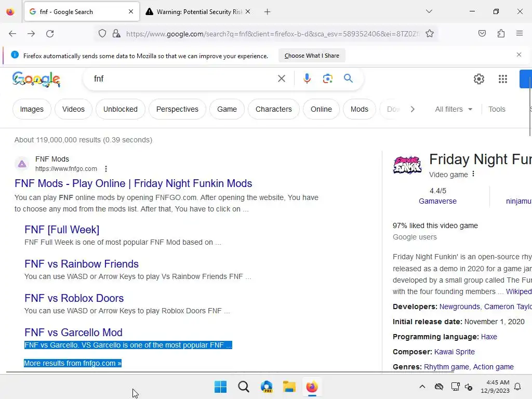The image size is (532, 399).
Task: Select the fnf - Google Search tab
Action: pos(82,12)
